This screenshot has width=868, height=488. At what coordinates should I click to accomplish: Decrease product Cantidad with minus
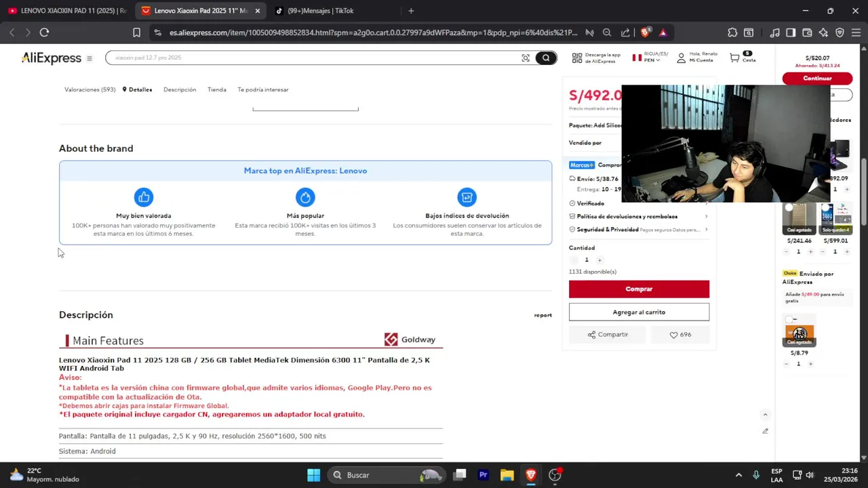point(574,260)
